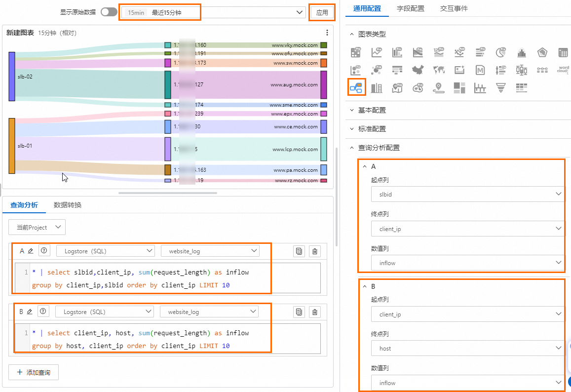Switch to the 字段配置 tab
The height and width of the screenshot is (392, 571).
click(x=411, y=8)
